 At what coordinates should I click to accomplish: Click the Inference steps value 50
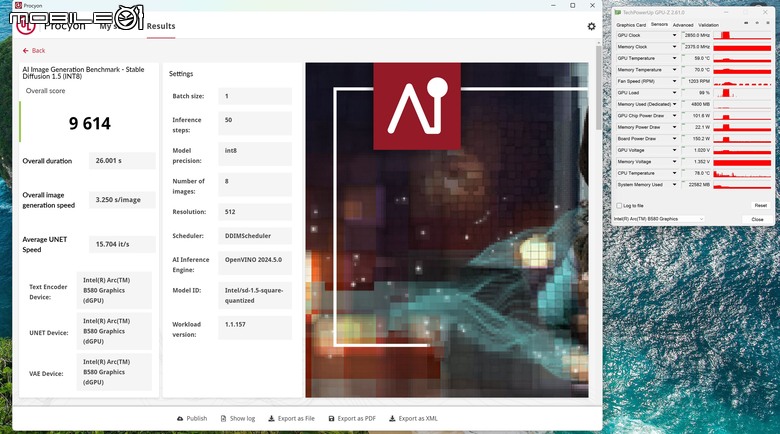(255, 123)
